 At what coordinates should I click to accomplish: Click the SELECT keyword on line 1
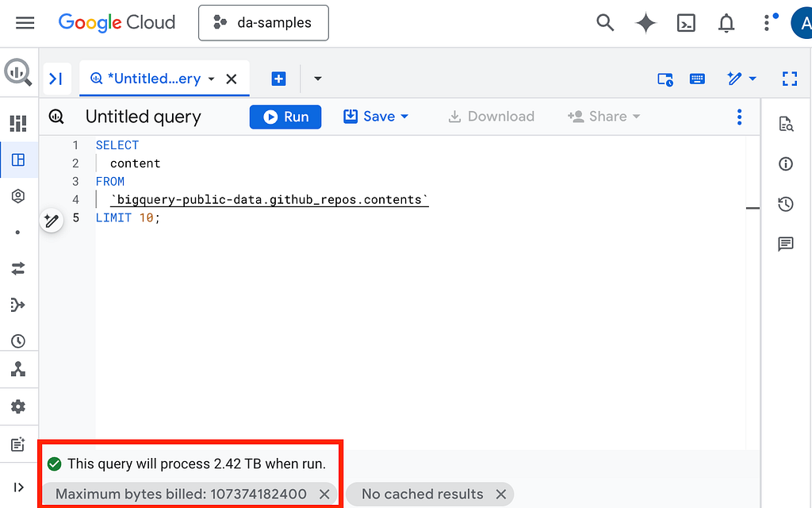117,145
